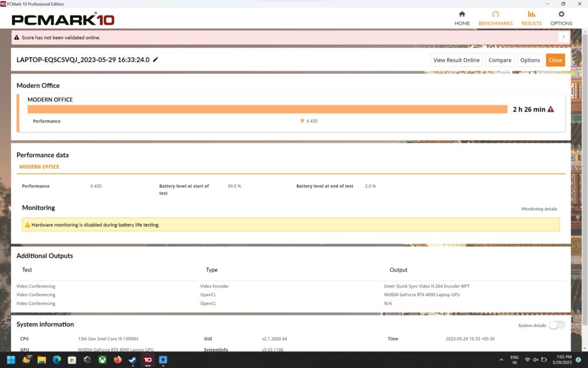Viewport: 588px width, 368px height.
Task: Click the result Options button
Action: 530,60
